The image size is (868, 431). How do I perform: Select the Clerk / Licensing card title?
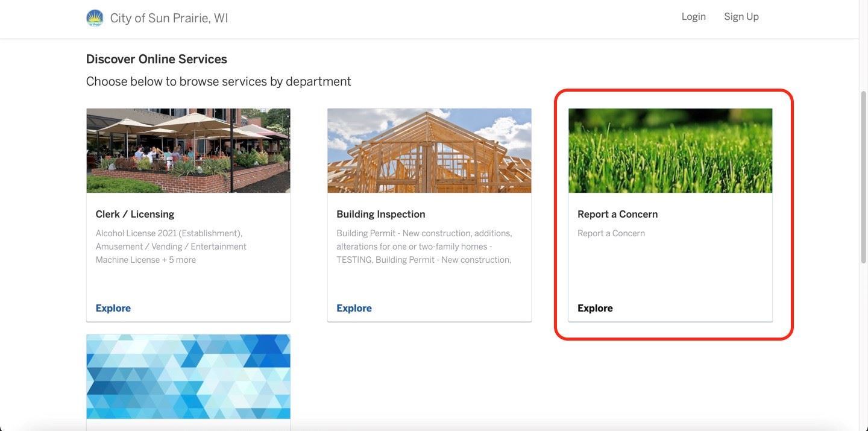pos(135,214)
